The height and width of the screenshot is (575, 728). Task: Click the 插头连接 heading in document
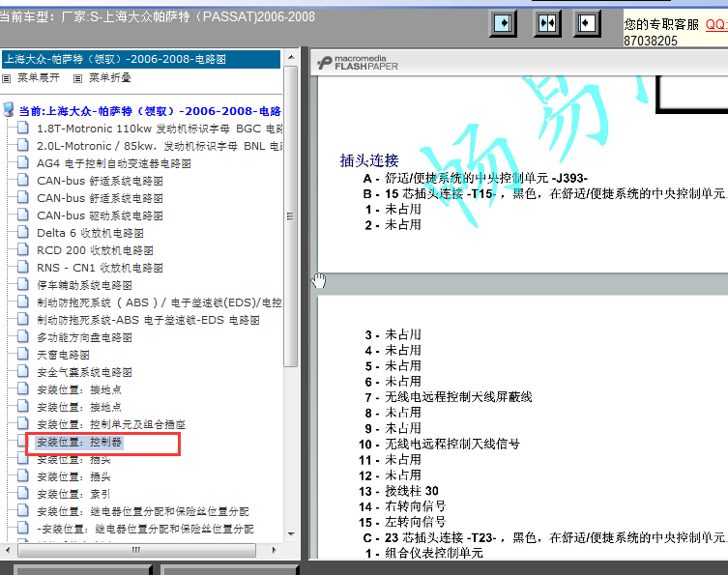[369, 160]
